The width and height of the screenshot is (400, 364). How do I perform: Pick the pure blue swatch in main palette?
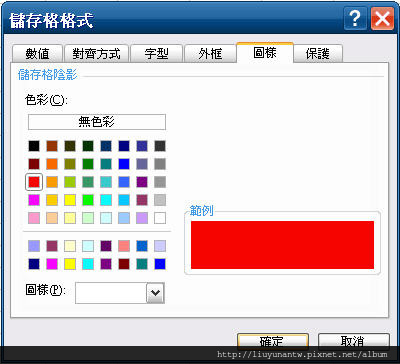tap(124, 164)
